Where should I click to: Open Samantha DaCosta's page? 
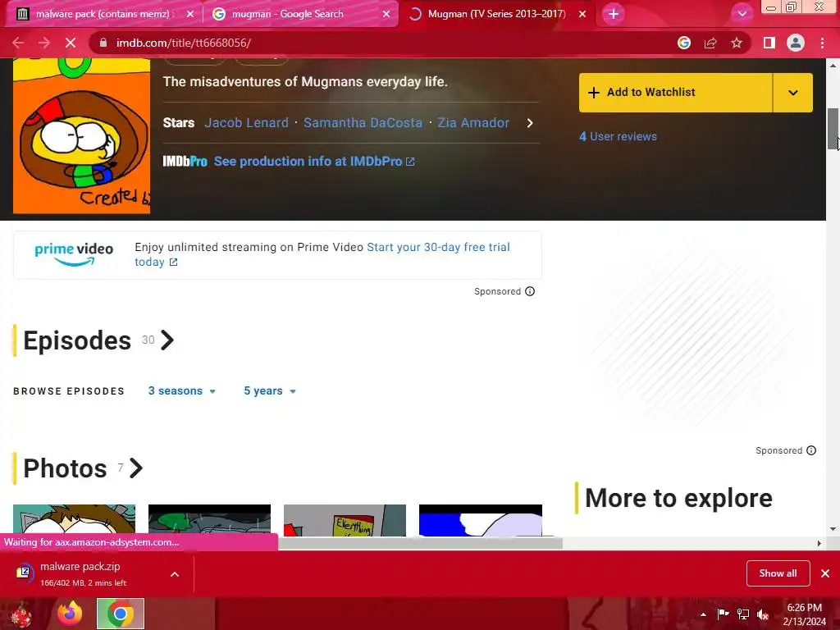pyautogui.click(x=363, y=123)
